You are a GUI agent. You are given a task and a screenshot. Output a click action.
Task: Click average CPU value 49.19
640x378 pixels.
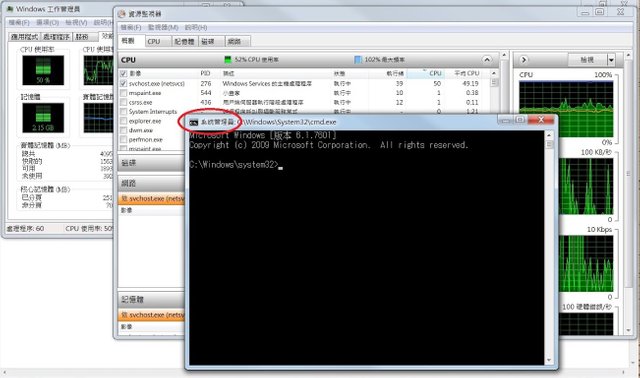[470, 83]
